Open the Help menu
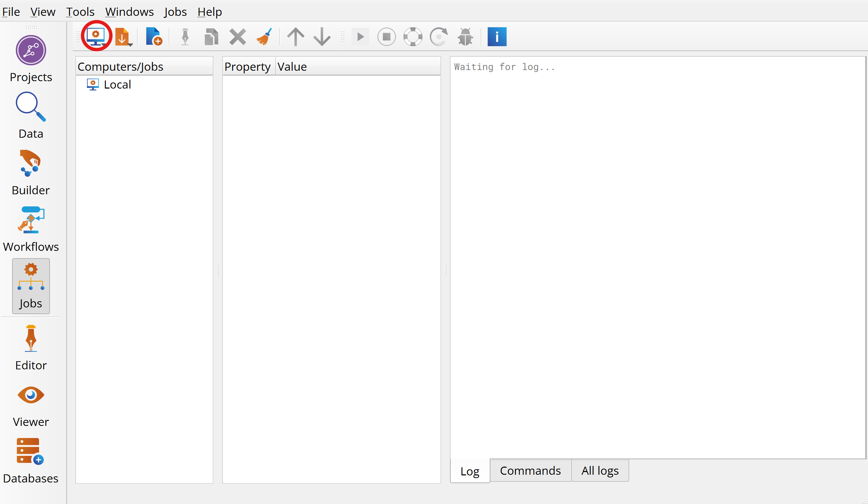This screenshot has width=868, height=504. tap(210, 12)
